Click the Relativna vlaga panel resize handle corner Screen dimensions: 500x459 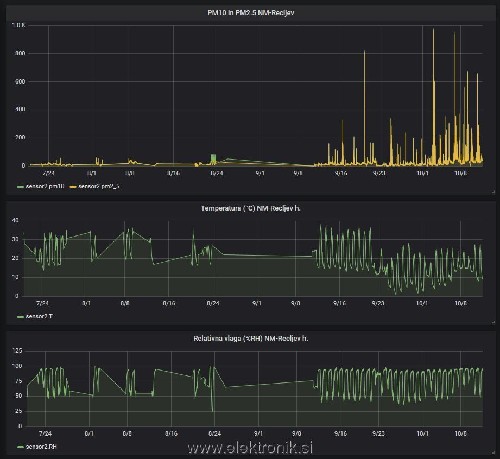493,452
